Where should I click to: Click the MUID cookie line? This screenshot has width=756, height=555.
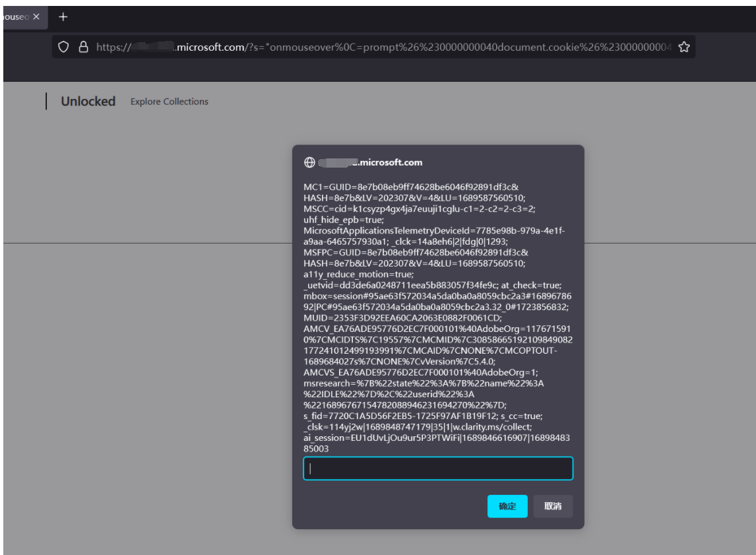(402, 318)
